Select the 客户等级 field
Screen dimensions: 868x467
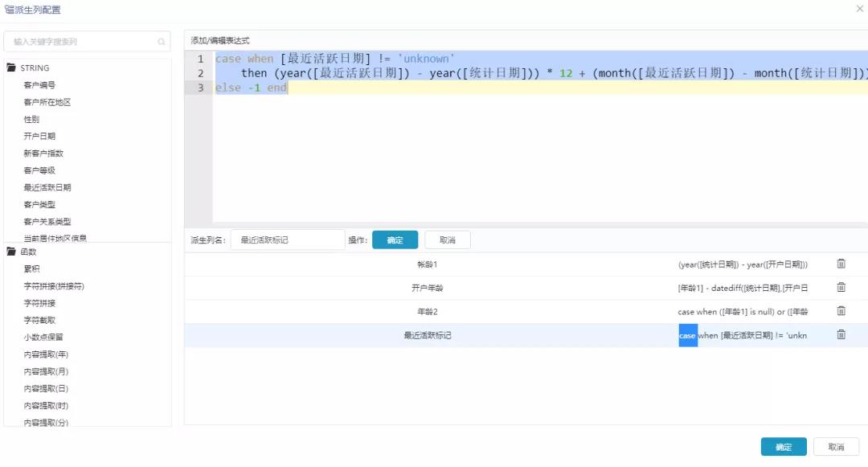click(x=39, y=170)
